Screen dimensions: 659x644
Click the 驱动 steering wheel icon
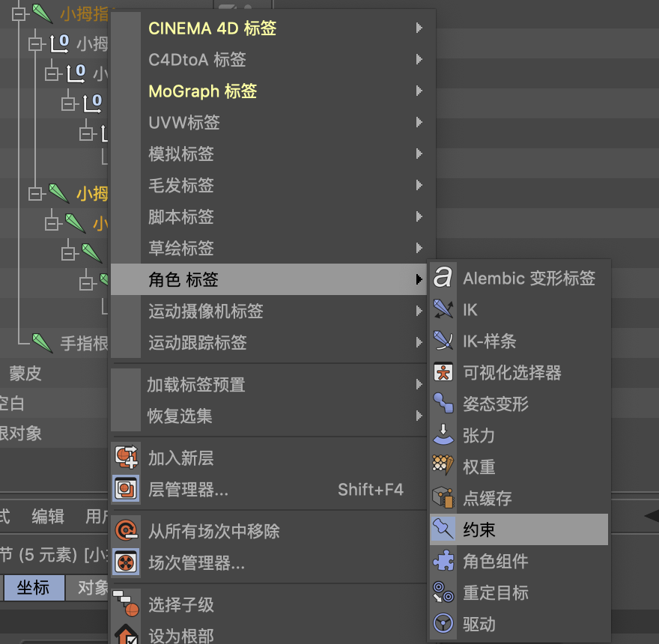point(443,623)
